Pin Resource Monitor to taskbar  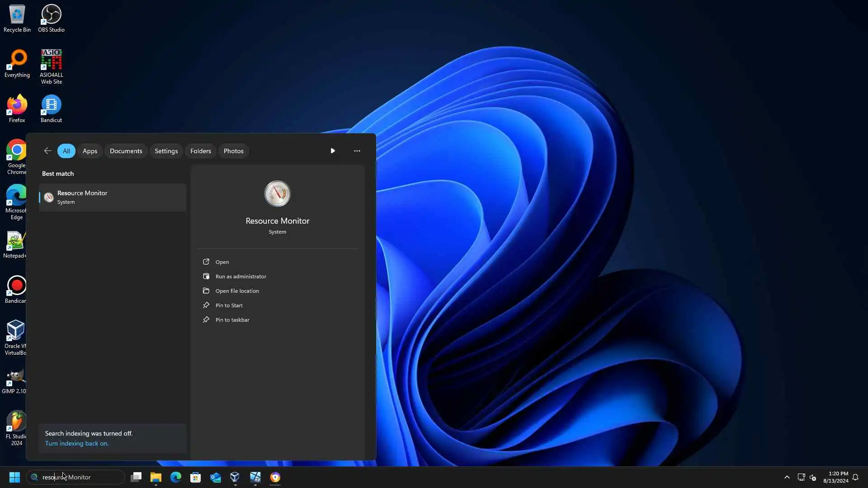(x=232, y=320)
